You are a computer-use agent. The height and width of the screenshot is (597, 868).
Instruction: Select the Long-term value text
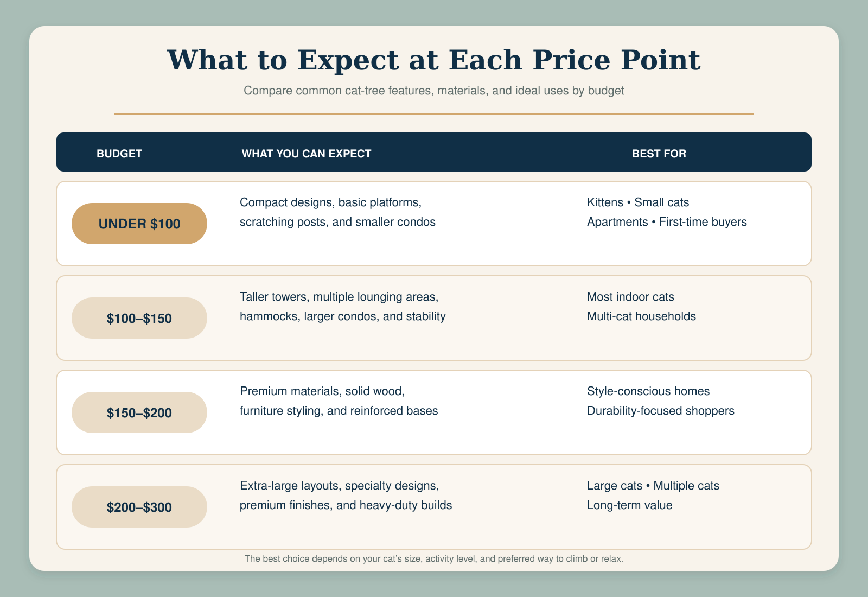pyautogui.click(x=630, y=505)
